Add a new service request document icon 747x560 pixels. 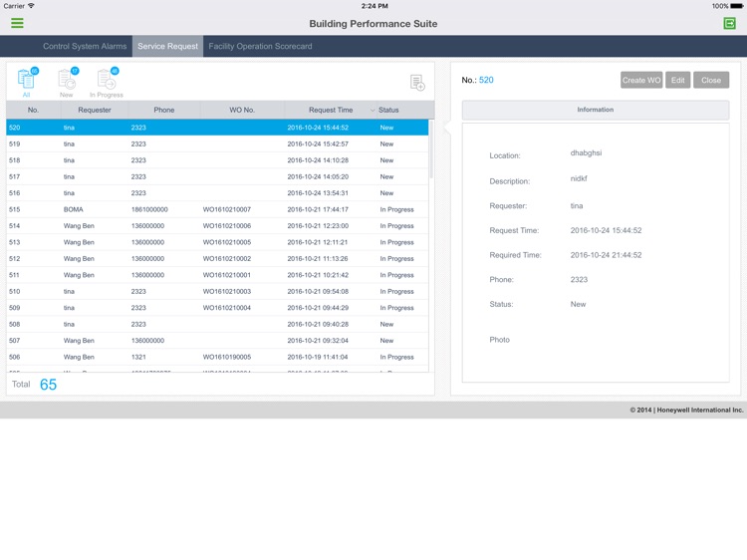tap(417, 83)
